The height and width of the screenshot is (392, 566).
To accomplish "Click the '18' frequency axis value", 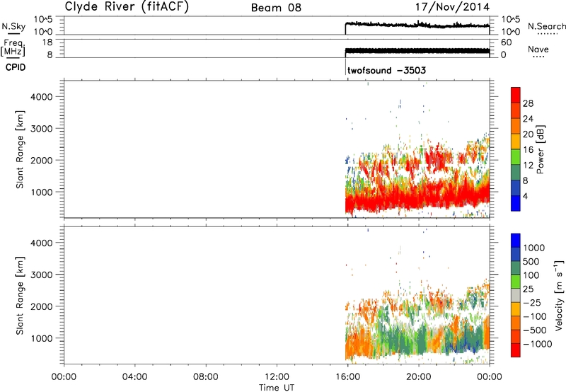I will (48, 42).
